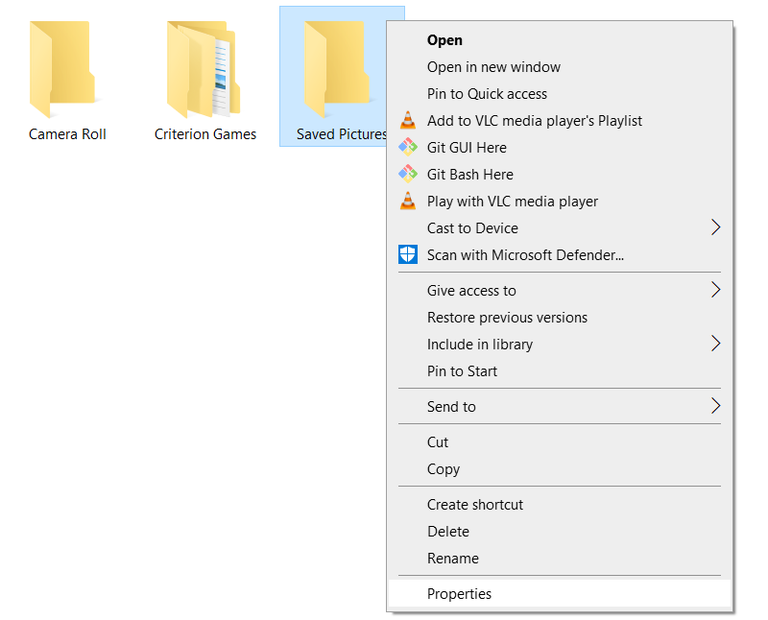Expand the Include in library submenu arrow
Image resolution: width=768 pixels, height=620 pixels.
click(715, 344)
